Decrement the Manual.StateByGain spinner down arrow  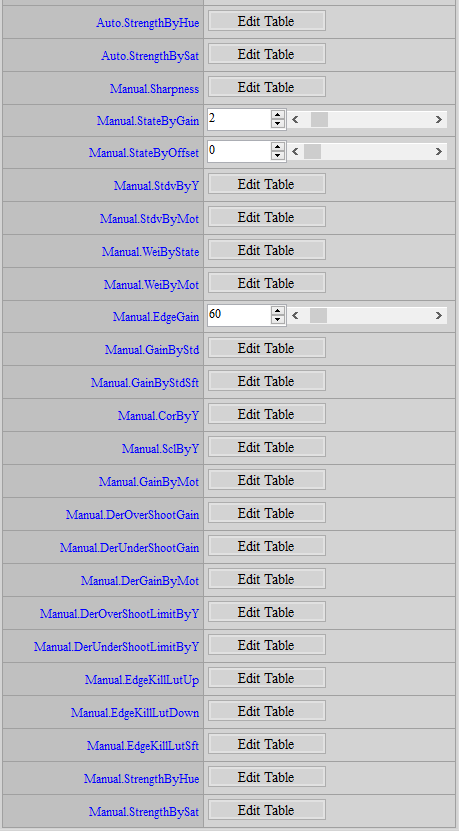[x=278, y=124]
